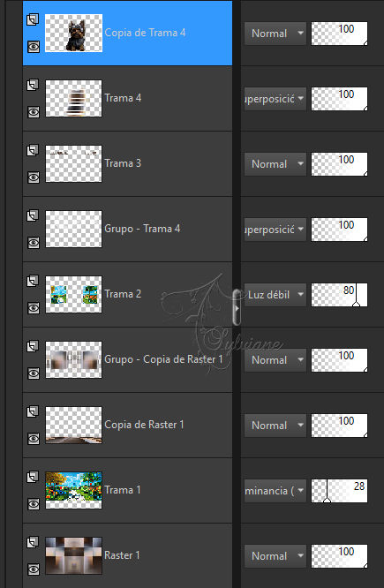Open the blend mode dropdown for Trama 2 (Luz débil)
384x588 pixels.
pyautogui.click(x=275, y=294)
